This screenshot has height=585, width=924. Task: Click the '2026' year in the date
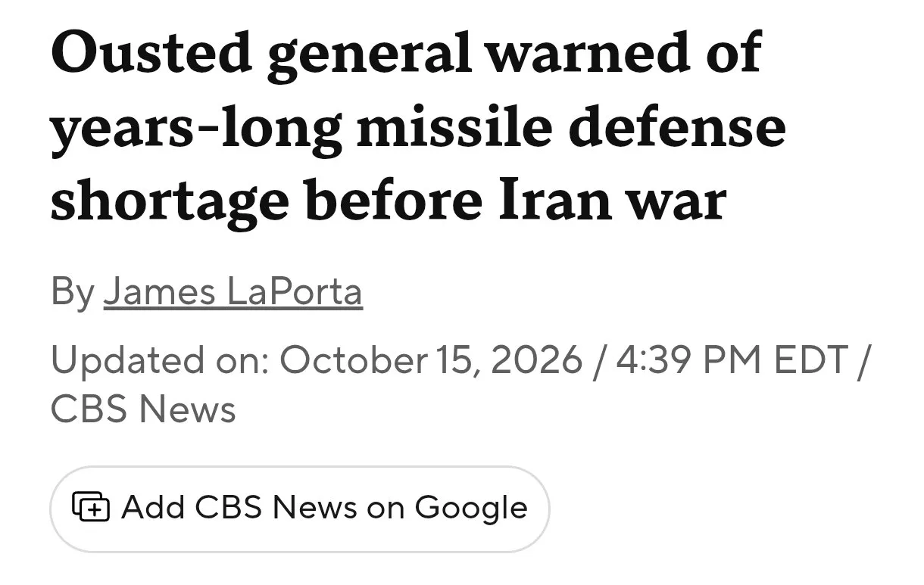[x=536, y=359]
